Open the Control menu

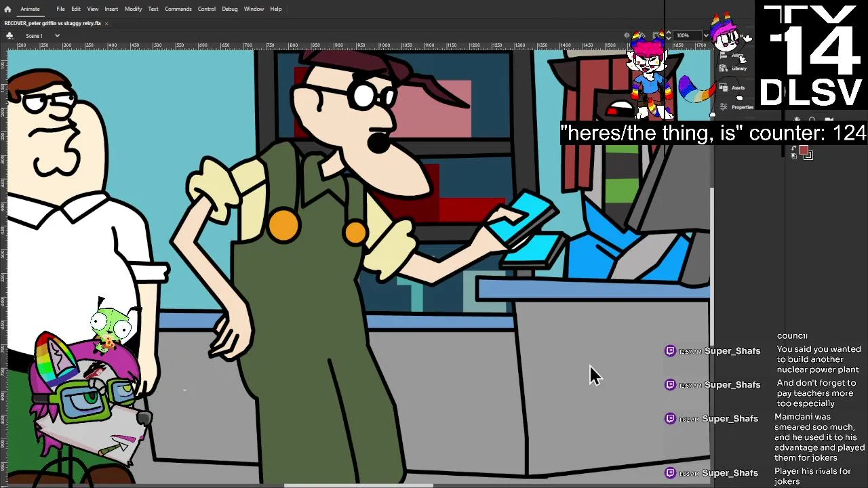pos(207,9)
